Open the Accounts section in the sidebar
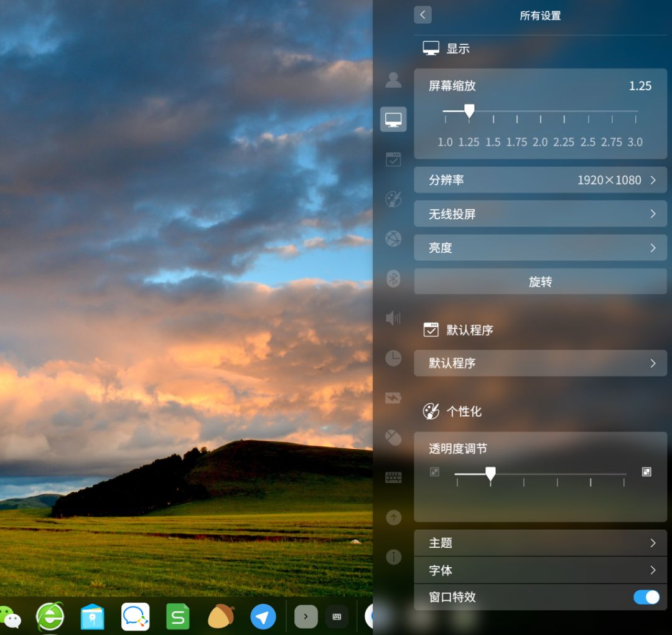Viewport: 672px width, 635px height. coord(393,80)
